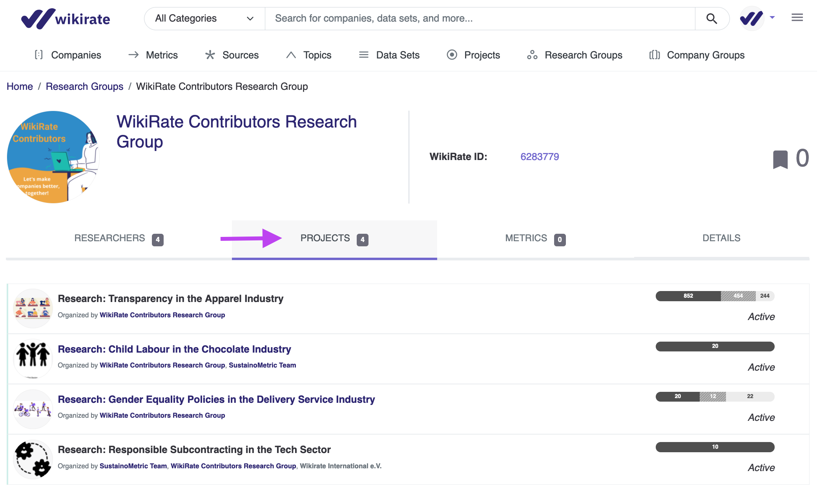Go to the Metrics nav label
Screen dimensions: 819x504
point(162,55)
